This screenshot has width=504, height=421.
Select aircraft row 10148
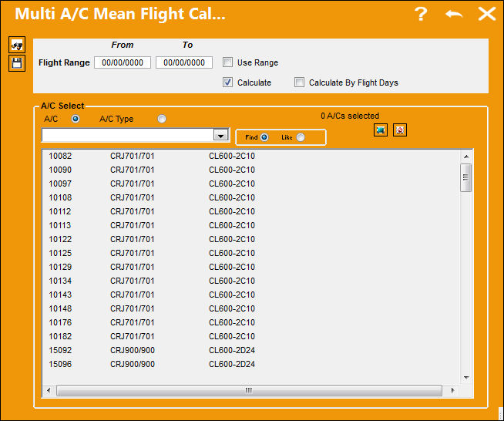click(x=250, y=308)
